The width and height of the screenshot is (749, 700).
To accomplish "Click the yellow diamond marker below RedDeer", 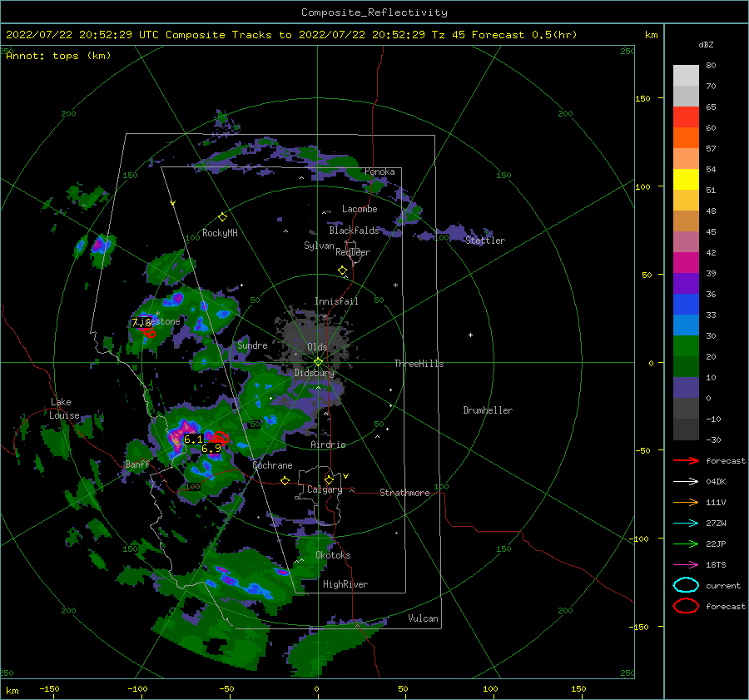I will click(343, 271).
